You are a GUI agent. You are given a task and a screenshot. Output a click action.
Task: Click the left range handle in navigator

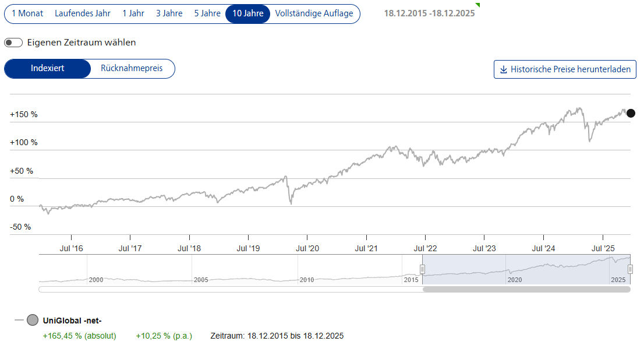tap(423, 269)
